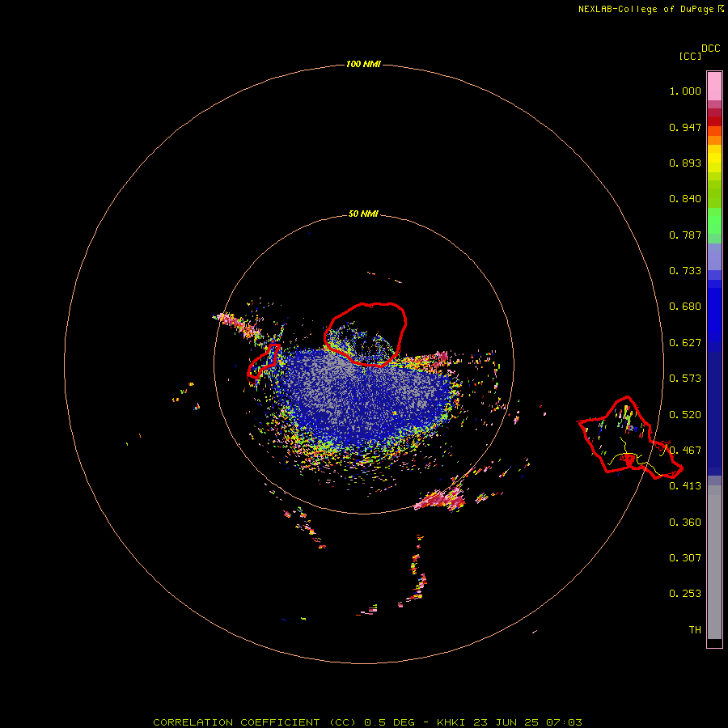The width and height of the screenshot is (728, 728).
Task: Click the pink top segment of the color bar
Action: pos(714,87)
